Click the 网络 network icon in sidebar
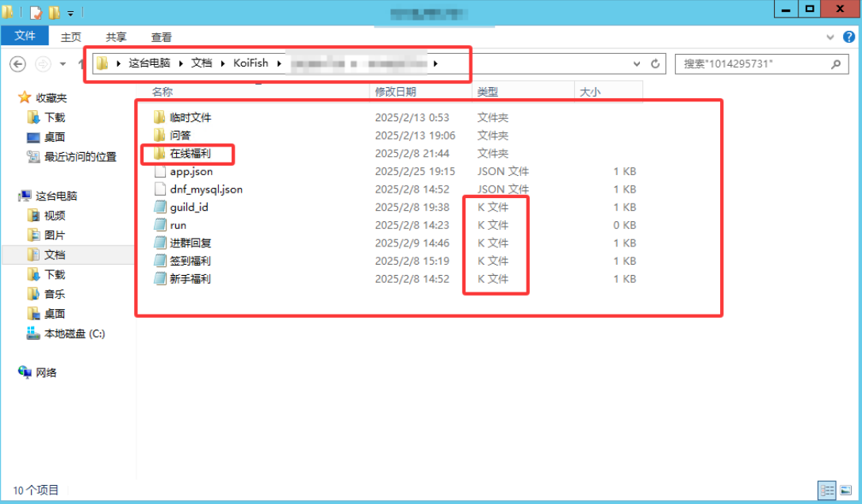 25,372
